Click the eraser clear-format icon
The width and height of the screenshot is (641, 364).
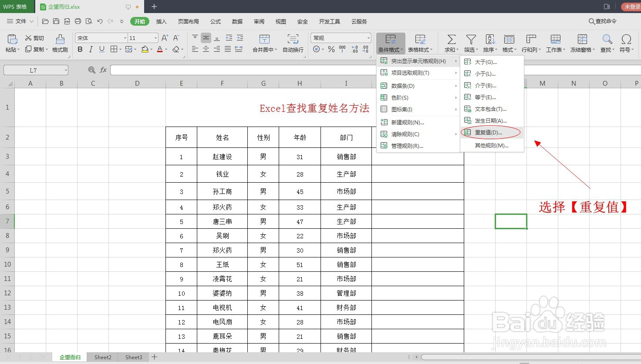pos(176,50)
